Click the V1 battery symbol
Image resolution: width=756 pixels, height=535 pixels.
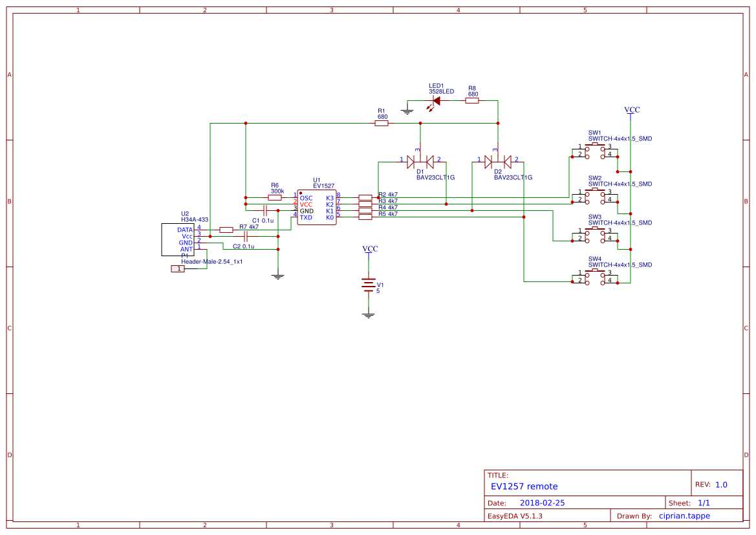369,285
